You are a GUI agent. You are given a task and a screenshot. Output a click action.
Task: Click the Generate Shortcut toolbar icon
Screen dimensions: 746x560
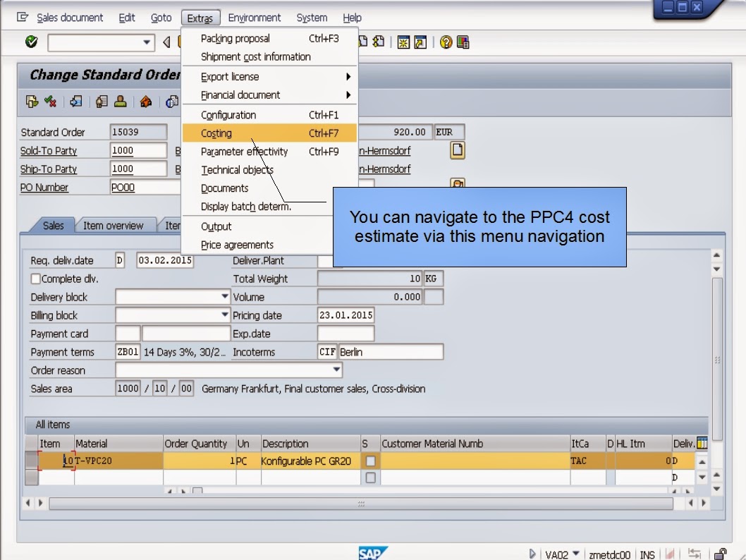point(420,42)
